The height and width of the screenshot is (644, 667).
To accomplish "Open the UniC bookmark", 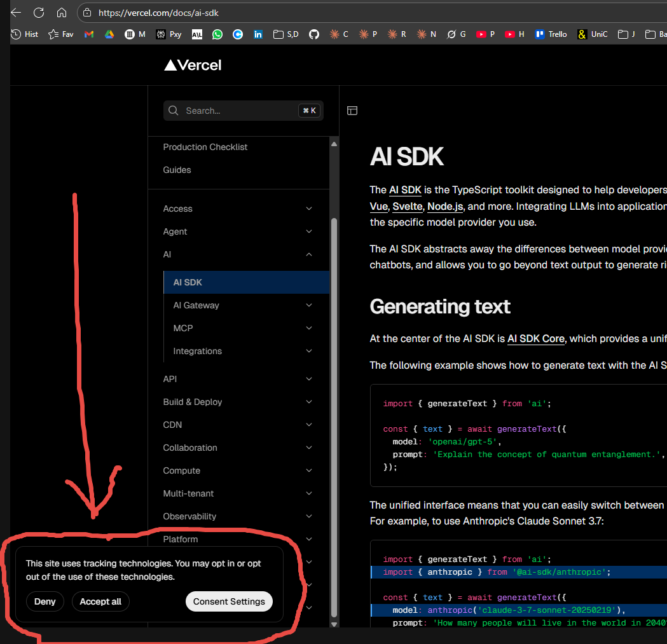I will (x=593, y=34).
